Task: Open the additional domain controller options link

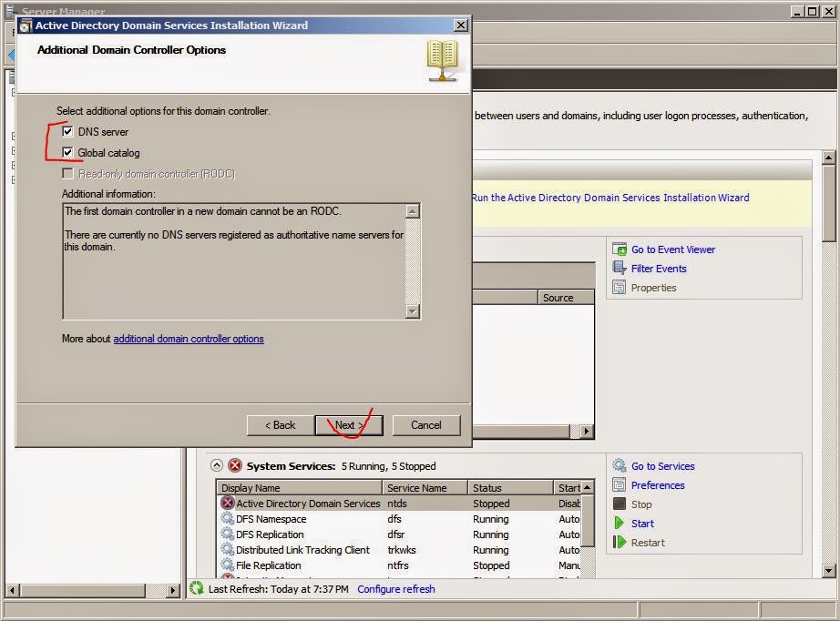Action: pos(189,339)
